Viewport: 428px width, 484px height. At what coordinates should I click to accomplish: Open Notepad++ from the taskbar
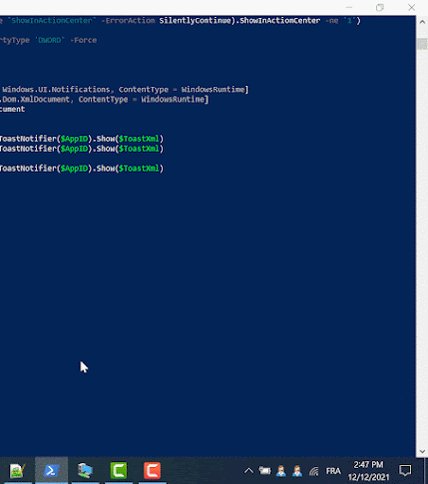17,470
